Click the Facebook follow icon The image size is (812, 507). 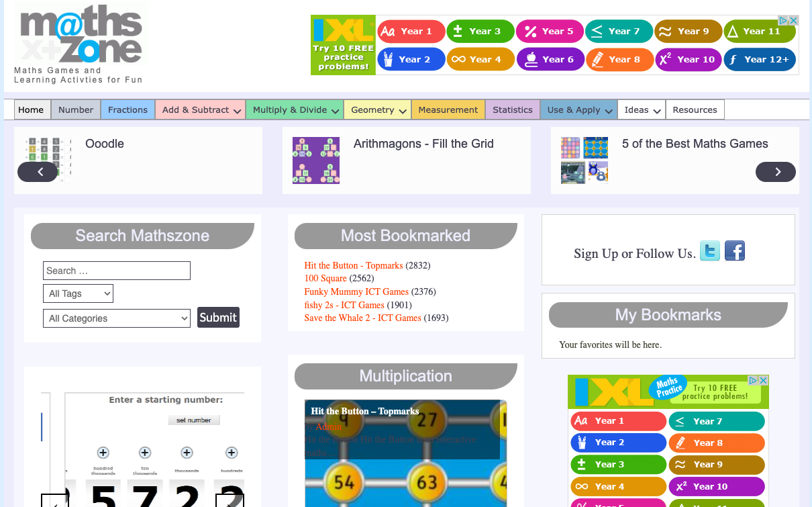pyautogui.click(x=735, y=251)
